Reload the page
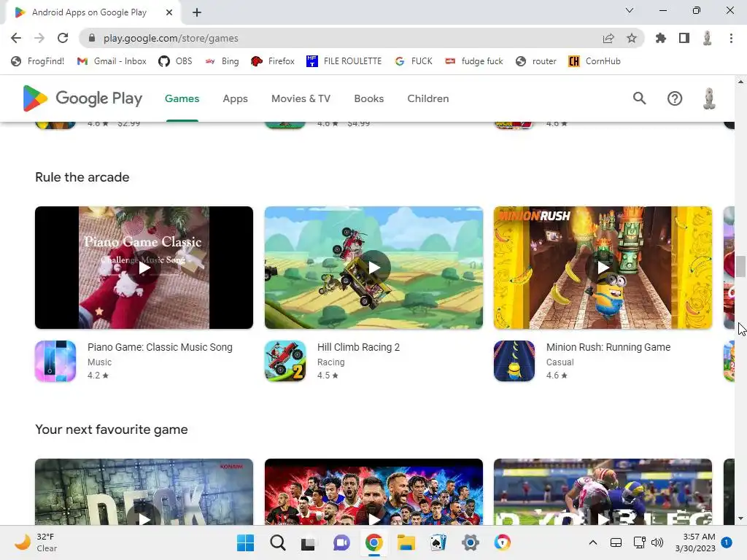The width and height of the screenshot is (747, 560). coord(63,38)
